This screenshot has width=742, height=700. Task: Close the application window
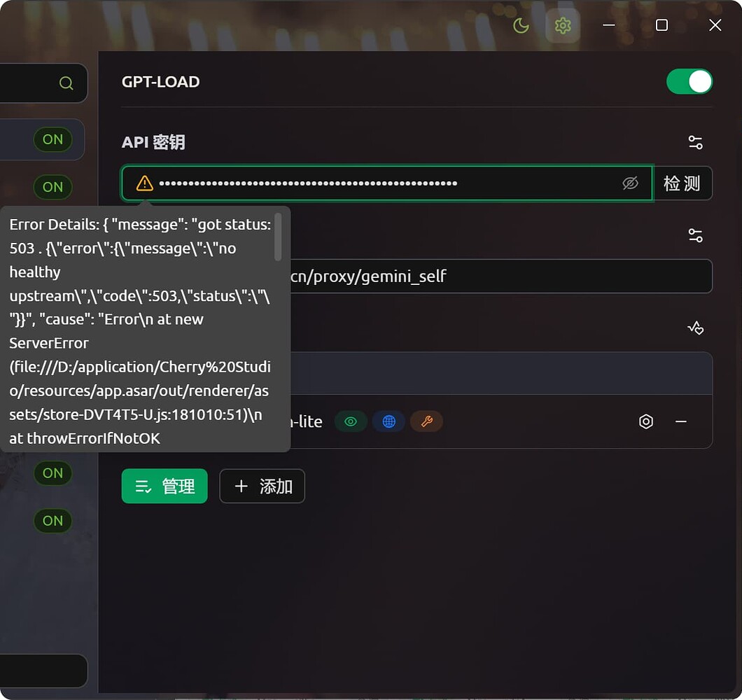pyautogui.click(x=715, y=25)
